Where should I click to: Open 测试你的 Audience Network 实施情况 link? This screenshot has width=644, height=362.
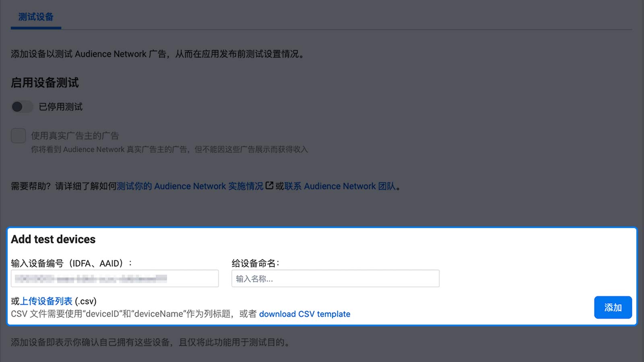(190, 186)
